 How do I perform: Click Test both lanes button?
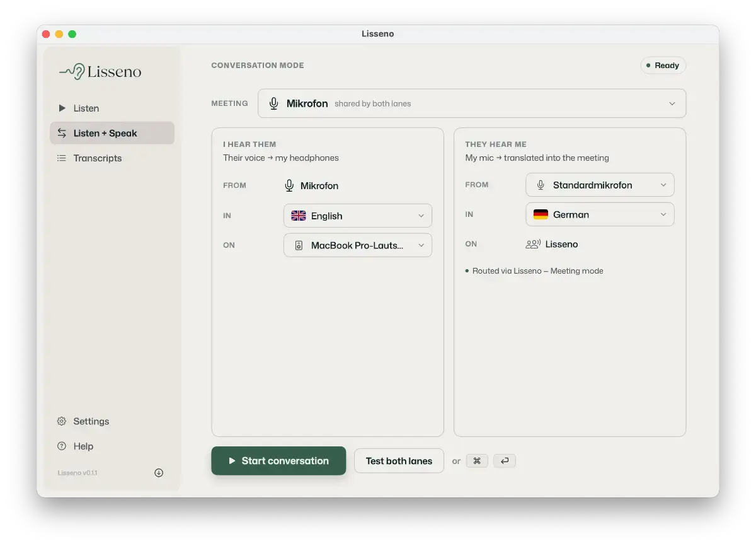[x=399, y=461]
